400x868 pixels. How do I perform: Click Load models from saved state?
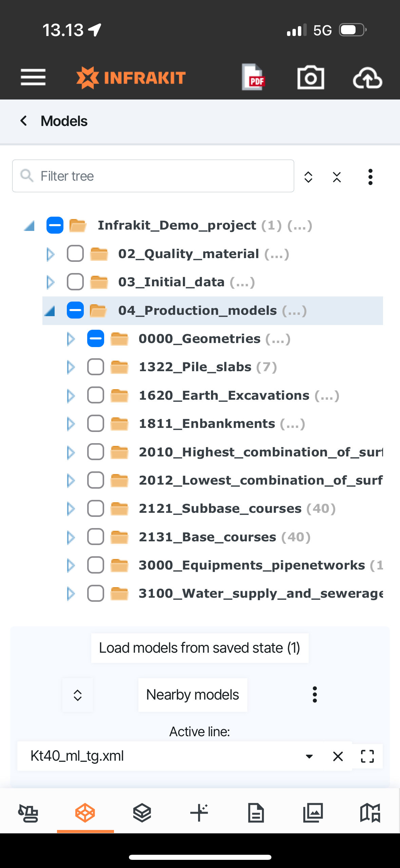(x=199, y=648)
